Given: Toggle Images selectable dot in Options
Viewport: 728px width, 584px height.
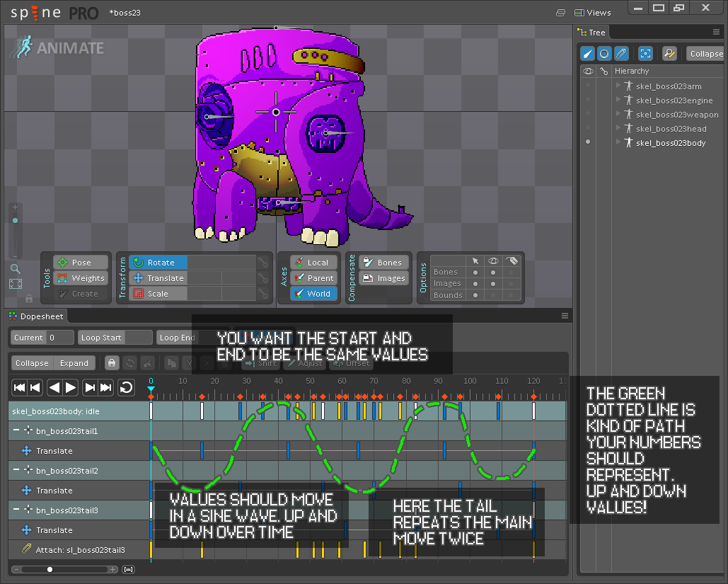Looking at the screenshot, I should tap(475, 284).
